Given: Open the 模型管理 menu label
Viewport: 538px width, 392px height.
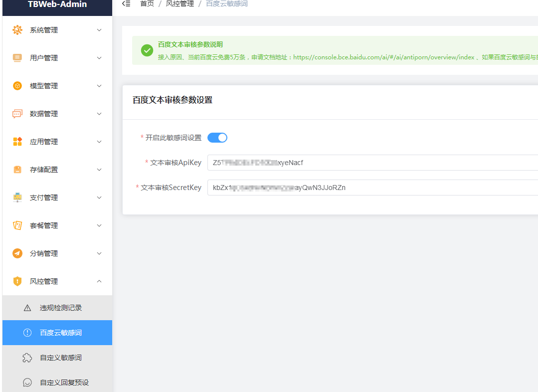Looking at the screenshot, I should click(x=43, y=85).
